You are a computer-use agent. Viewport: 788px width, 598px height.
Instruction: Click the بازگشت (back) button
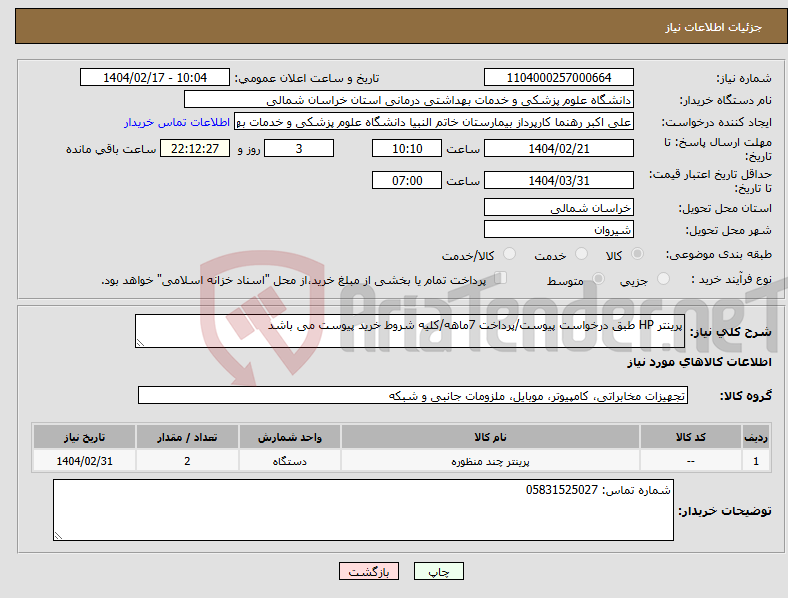pyautogui.click(x=369, y=571)
